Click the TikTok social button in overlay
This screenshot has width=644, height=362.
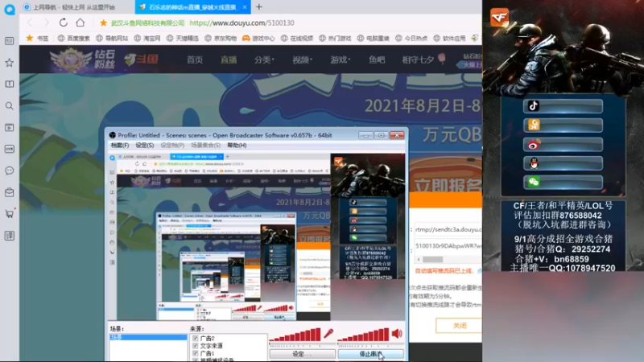(x=563, y=106)
